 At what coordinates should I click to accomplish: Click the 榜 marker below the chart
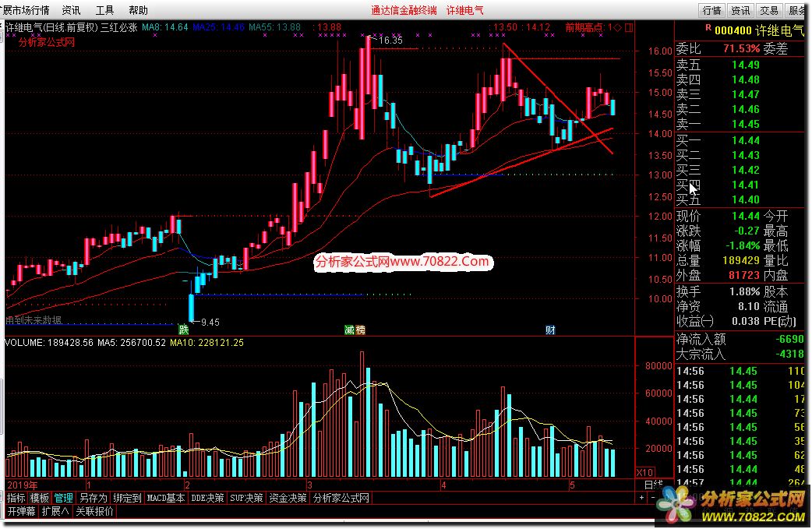(361, 330)
